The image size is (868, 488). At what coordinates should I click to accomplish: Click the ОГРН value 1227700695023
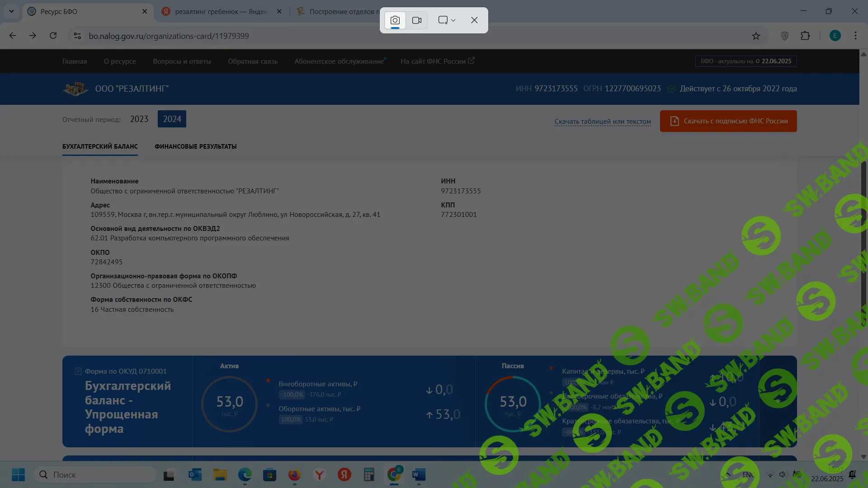coord(633,89)
